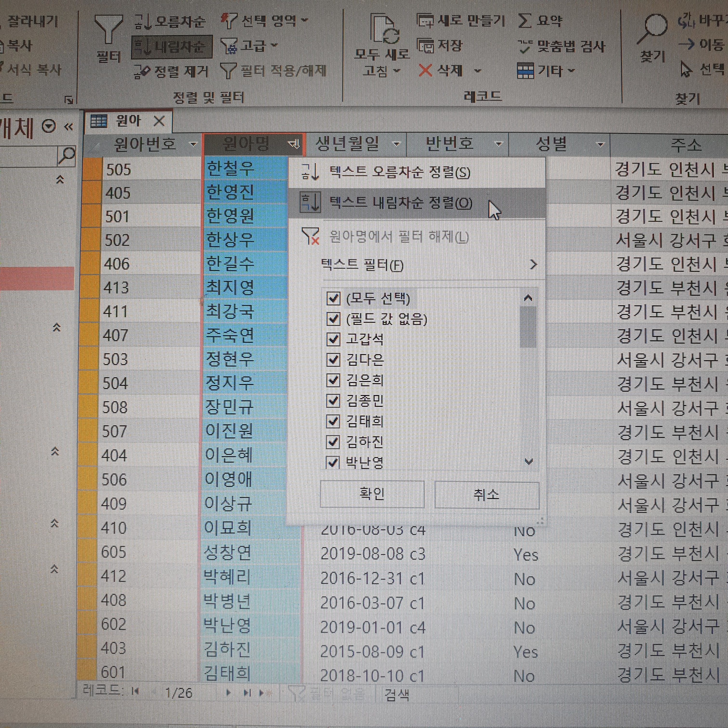Click the 맞춤법 검사 icon
This screenshot has height=728, width=728.
pos(525,46)
